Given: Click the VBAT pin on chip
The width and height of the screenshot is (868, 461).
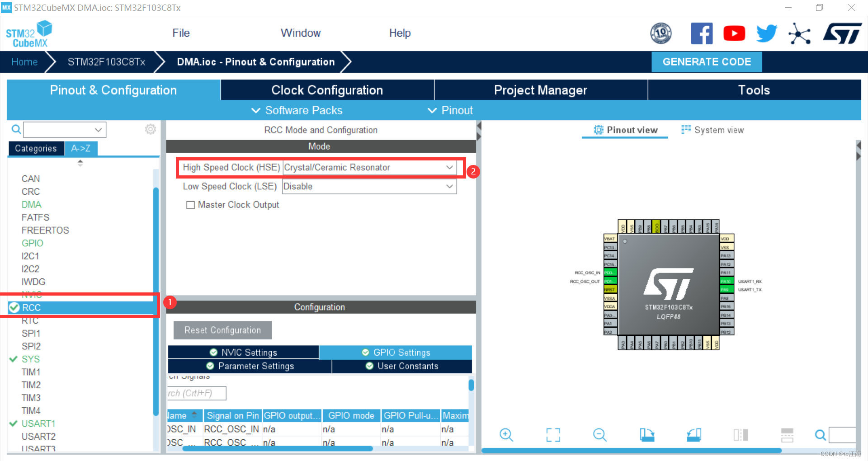Looking at the screenshot, I should point(610,239).
